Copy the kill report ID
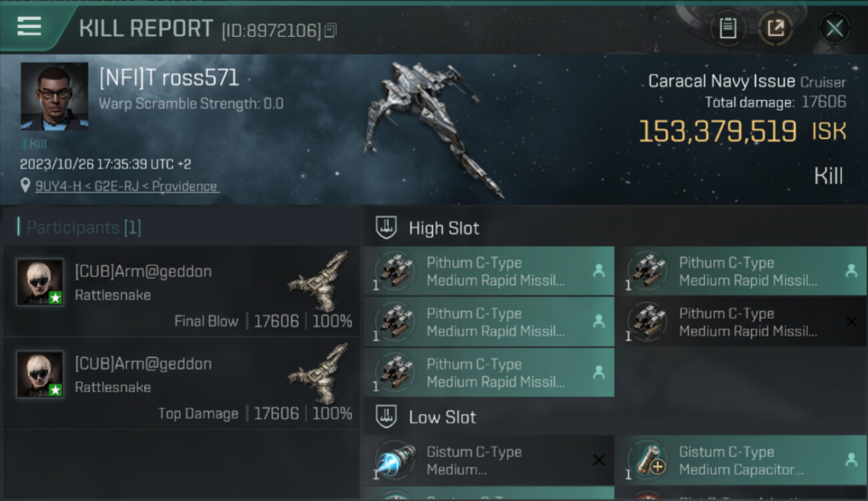Image resolution: width=868 pixels, height=501 pixels. coord(331,30)
